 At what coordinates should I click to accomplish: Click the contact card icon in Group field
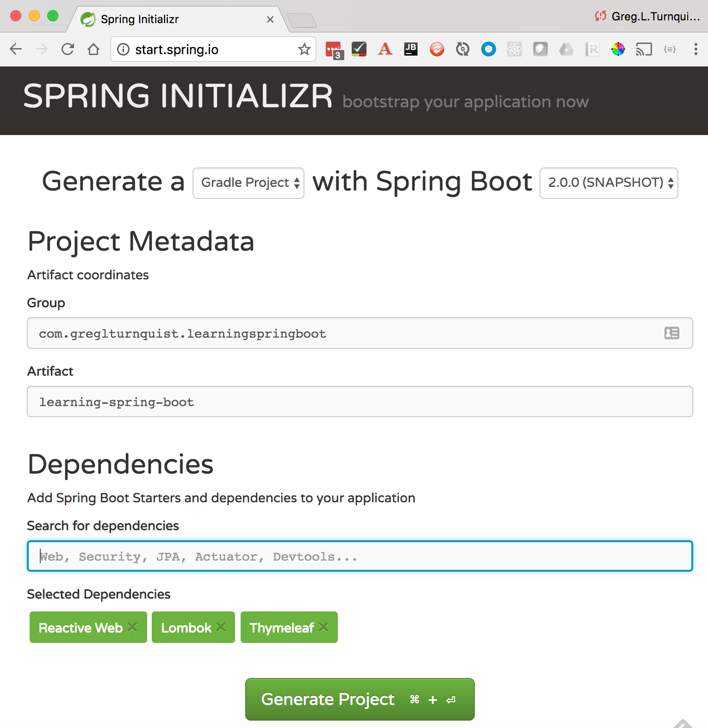[x=672, y=333]
